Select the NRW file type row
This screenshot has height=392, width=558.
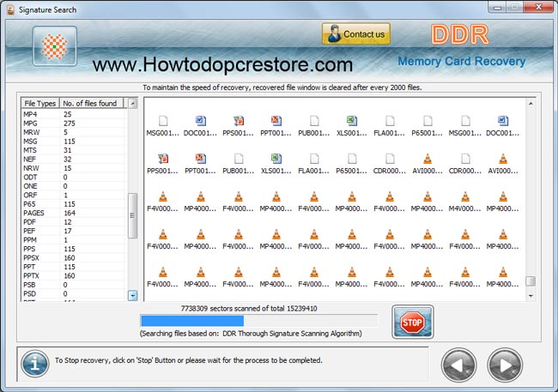[73, 168]
